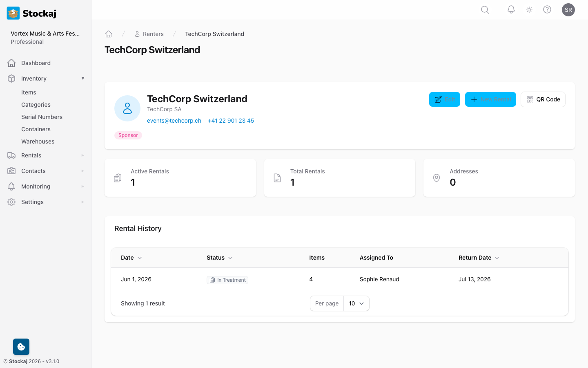Sort the table by Return Date
Viewport: 588px width, 368px height.
(x=479, y=258)
